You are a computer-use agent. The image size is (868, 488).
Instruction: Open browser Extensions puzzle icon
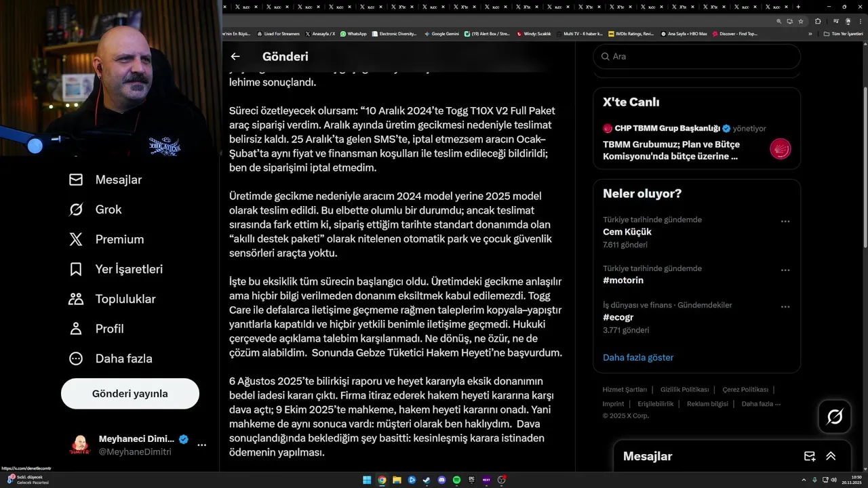pos(818,21)
